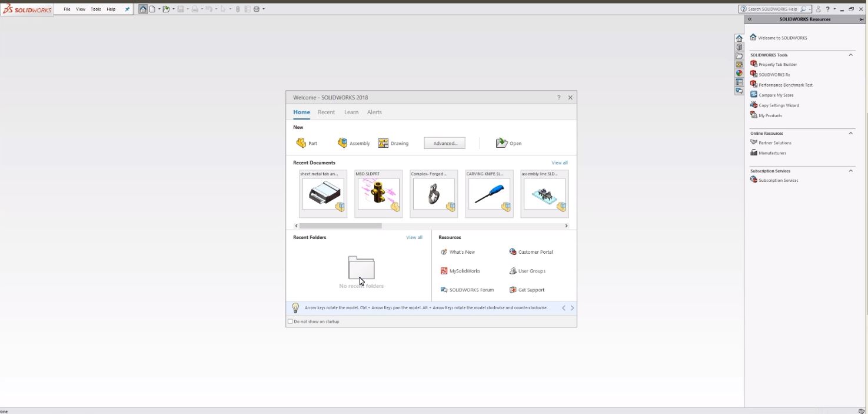
Task: Open the Tools menu
Action: coord(96,9)
